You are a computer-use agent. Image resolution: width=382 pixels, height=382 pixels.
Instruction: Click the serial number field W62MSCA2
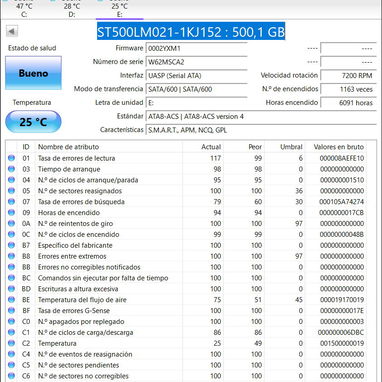coord(197,62)
